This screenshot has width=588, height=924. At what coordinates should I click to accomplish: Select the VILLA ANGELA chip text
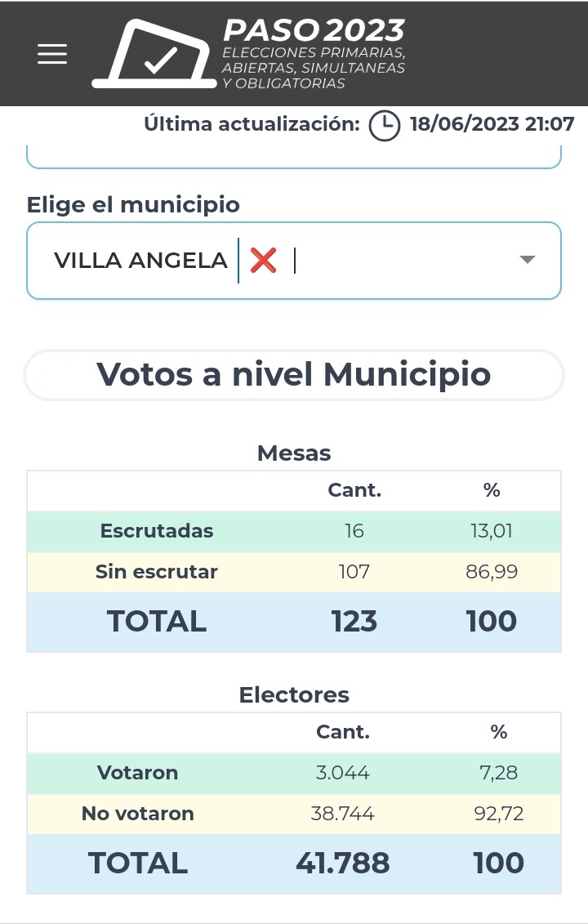140,261
